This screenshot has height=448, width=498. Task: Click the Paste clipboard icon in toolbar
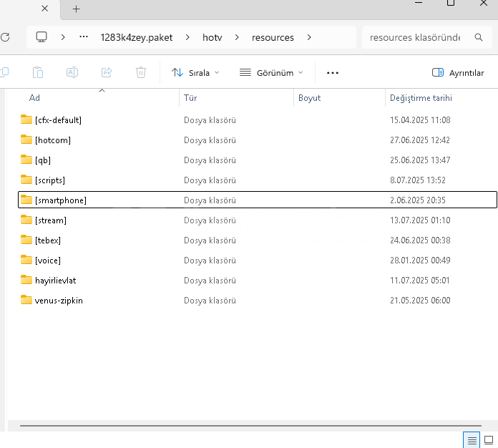tap(38, 72)
